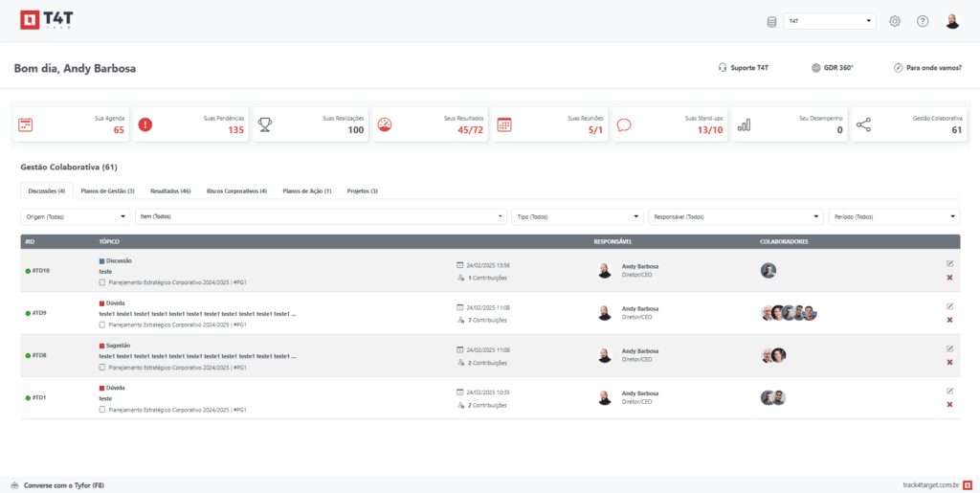Open the Riscos Corporativos tab

(236, 190)
